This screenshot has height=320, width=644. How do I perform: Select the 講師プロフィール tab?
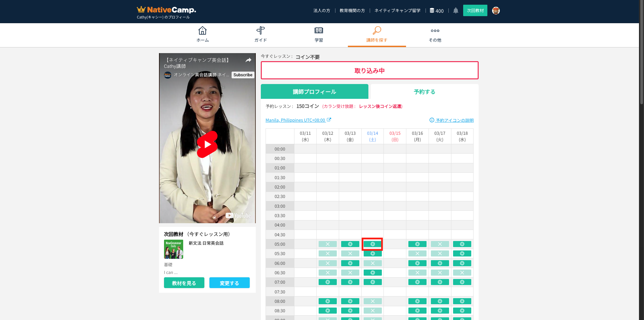pyautogui.click(x=314, y=92)
